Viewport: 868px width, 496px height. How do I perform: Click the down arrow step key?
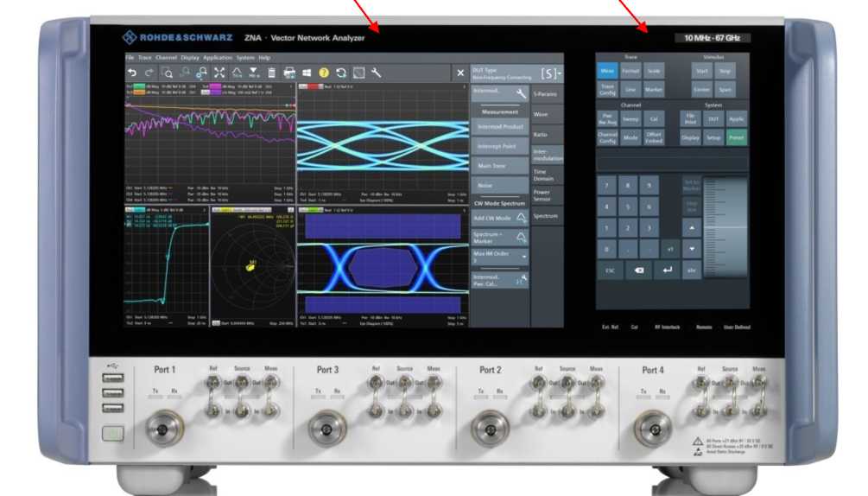[692, 249]
